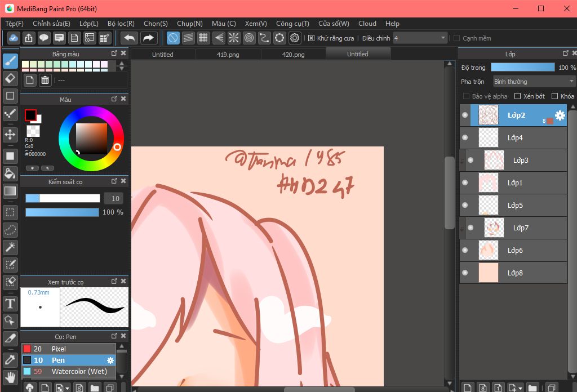Screen dimensions: 577x392
Task: Open the Bộ lọc(R) menu
Action: pos(121,24)
